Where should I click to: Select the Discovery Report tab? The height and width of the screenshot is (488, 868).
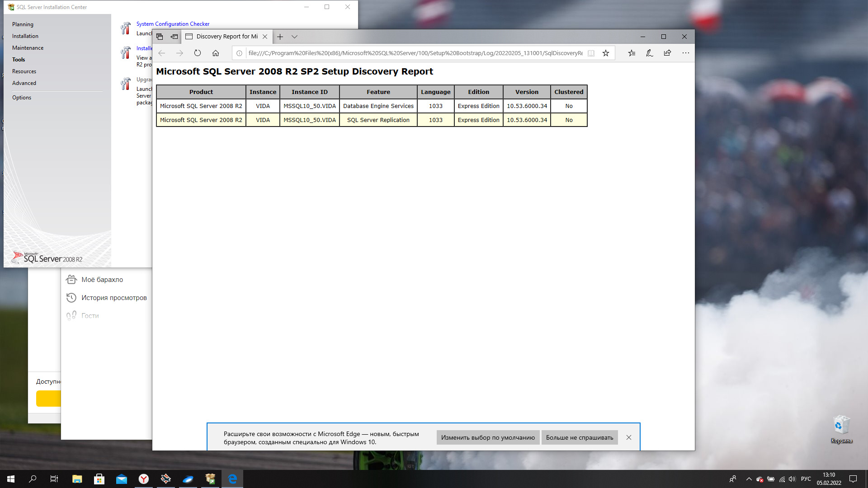227,37
